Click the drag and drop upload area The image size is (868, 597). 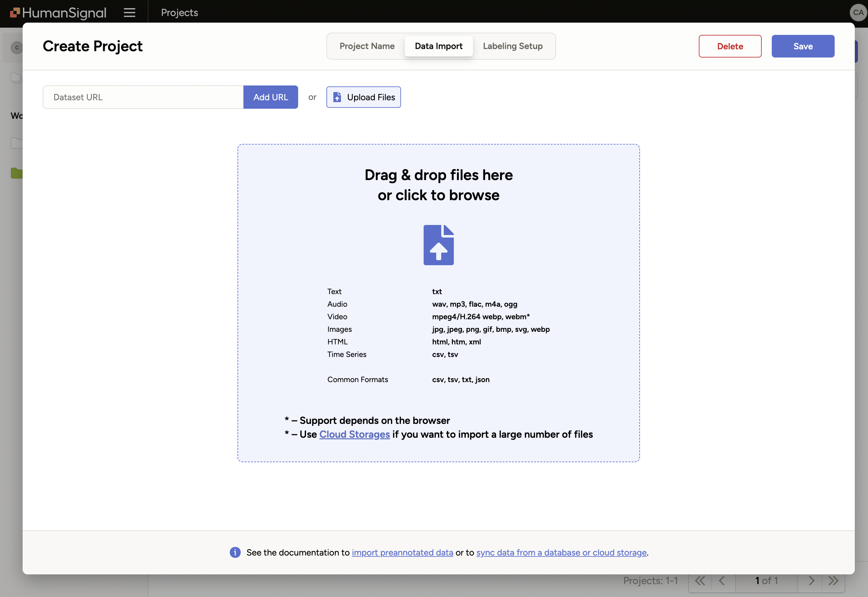[439, 303]
